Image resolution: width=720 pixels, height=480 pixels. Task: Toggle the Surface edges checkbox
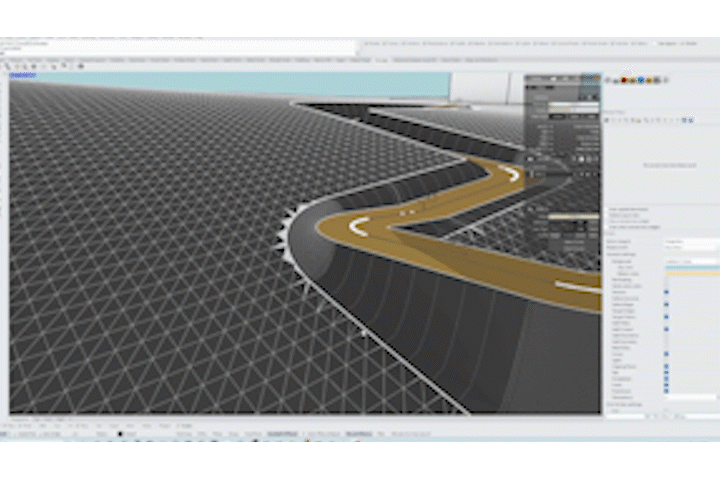(666, 305)
